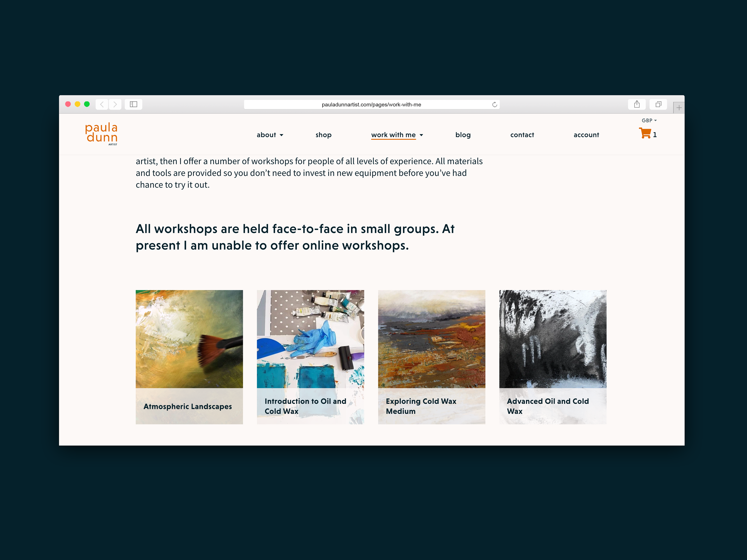Screen dimensions: 747x560
Task: Show all tabs overview button
Action: point(658,104)
